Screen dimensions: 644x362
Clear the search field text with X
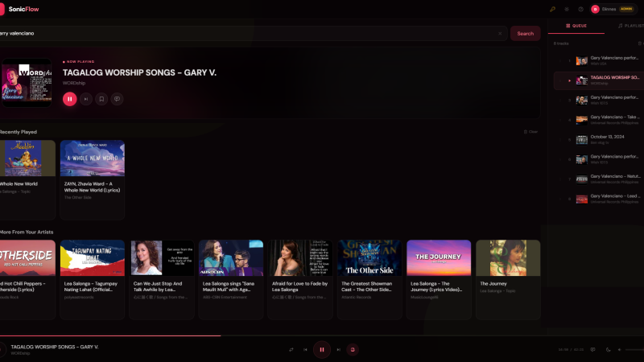[500, 34]
